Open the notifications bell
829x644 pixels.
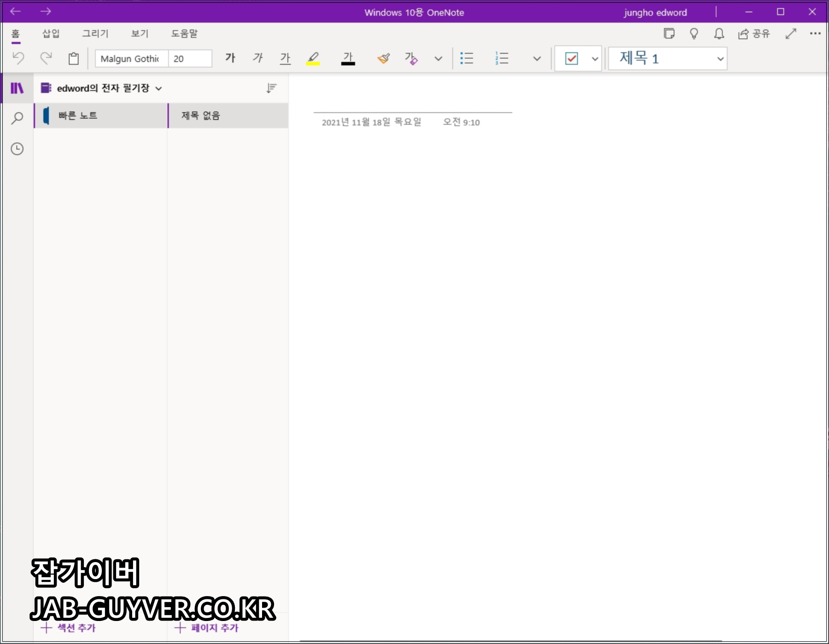719,34
